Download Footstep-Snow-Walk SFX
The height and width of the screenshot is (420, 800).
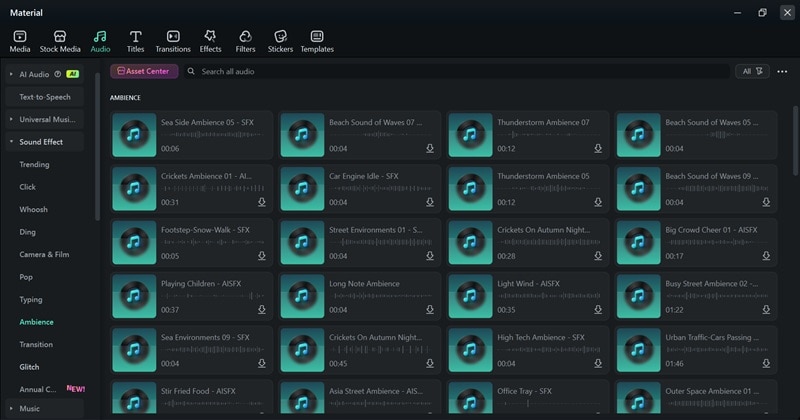[262, 256]
